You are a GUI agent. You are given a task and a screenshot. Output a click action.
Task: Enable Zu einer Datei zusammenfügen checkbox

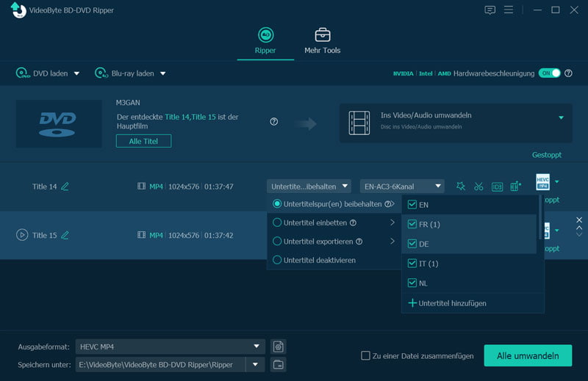(x=365, y=355)
